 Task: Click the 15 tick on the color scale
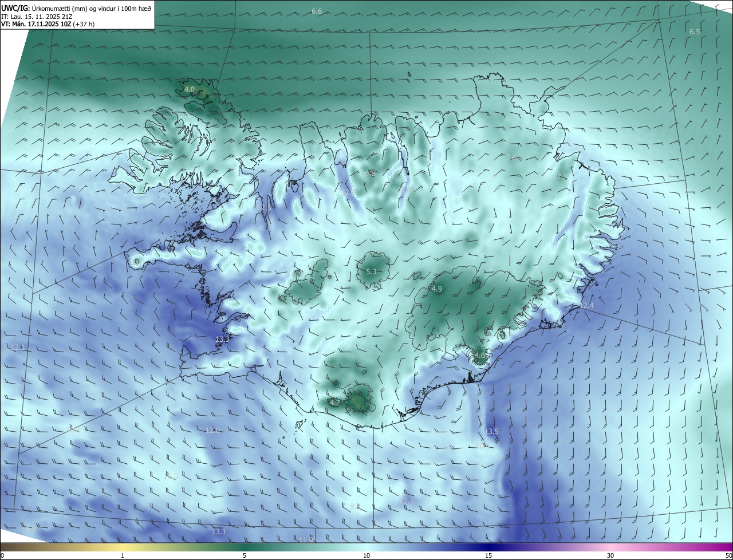488,555
